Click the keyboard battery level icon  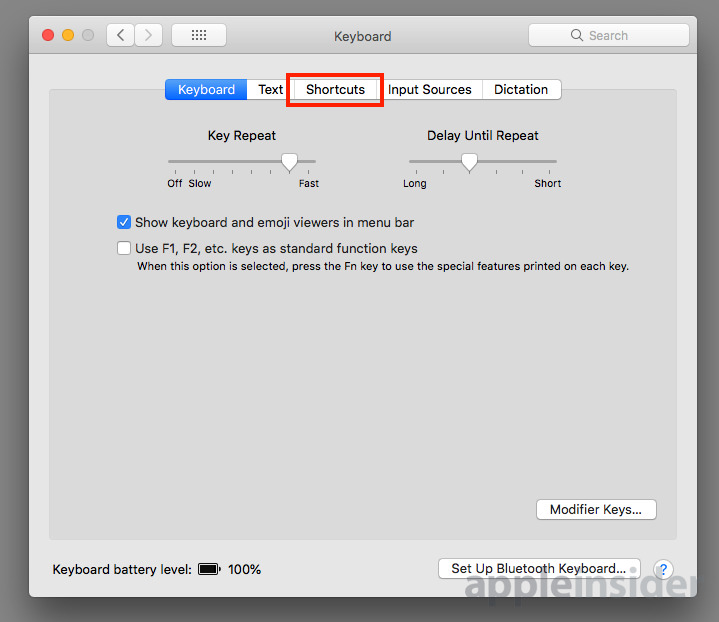(x=209, y=569)
